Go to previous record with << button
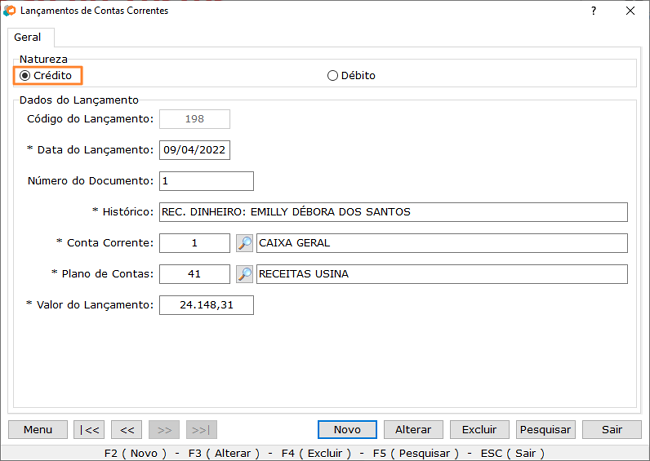The width and height of the screenshot is (650, 461). pyautogui.click(x=126, y=429)
